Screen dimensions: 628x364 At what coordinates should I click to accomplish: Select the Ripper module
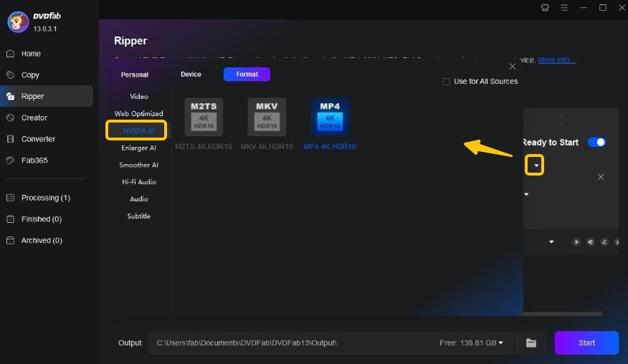point(47,96)
